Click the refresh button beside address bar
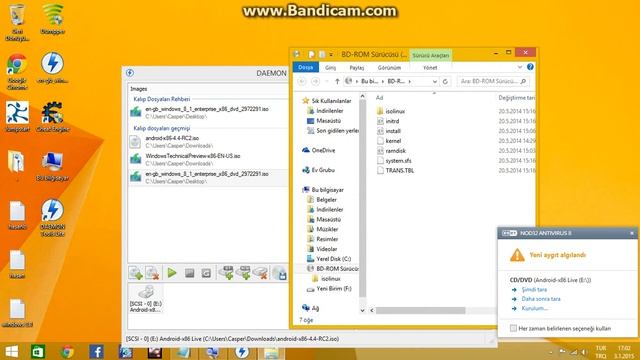Image resolution: width=640 pixels, height=360 pixels. (445, 82)
